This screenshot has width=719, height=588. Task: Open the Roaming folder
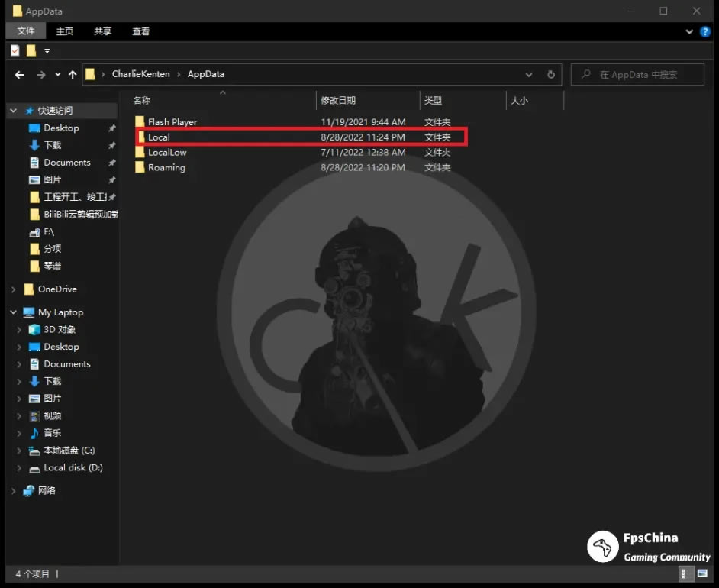166,167
